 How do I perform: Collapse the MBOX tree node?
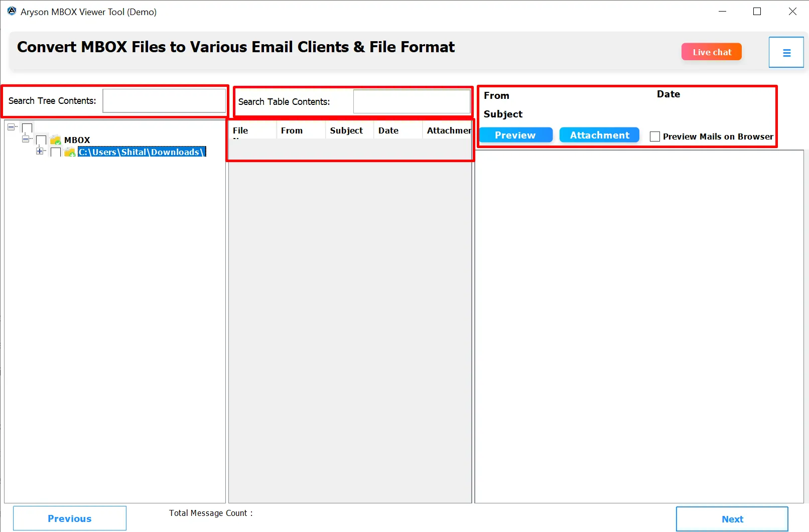pyautogui.click(x=26, y=139)
